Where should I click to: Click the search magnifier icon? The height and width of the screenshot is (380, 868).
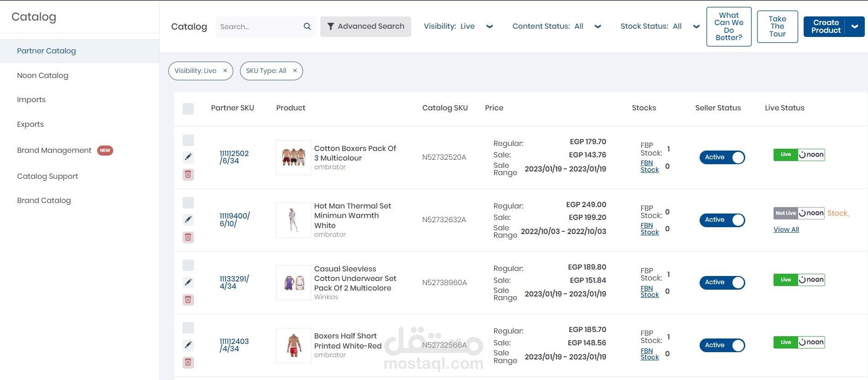[307, 26]
